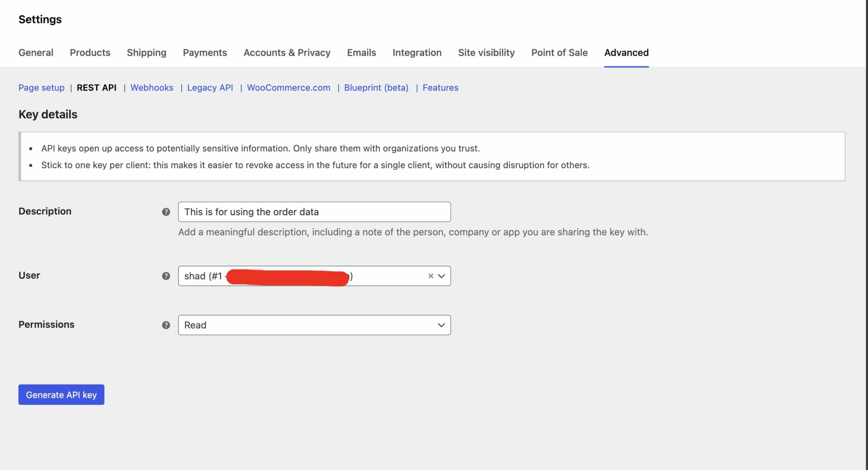Screen dimensions: 868x470
Task: Open the Permissions help tooltip icon
Action: [166, 325]
